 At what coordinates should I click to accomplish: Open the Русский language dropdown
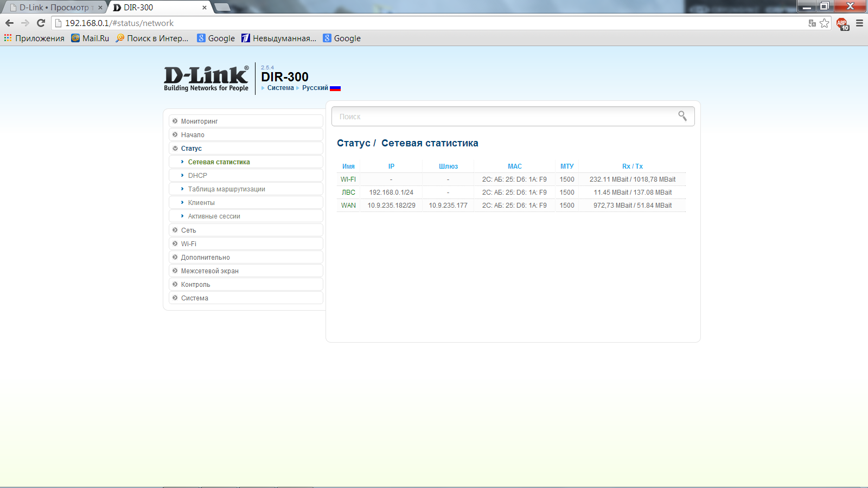coord(315,88)
